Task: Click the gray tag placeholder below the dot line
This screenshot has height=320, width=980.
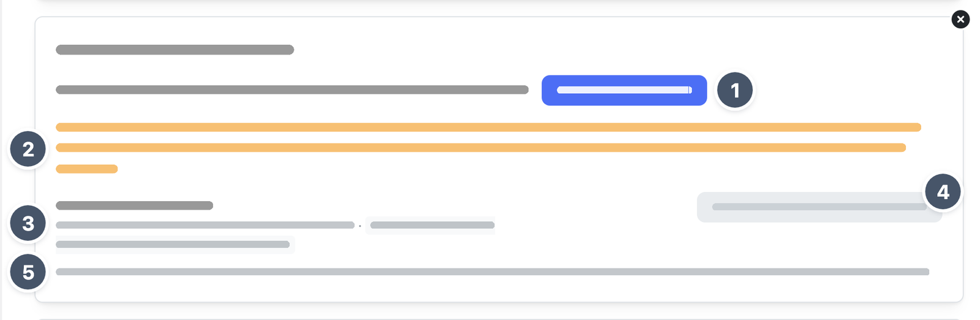Action: click(175, 245)
